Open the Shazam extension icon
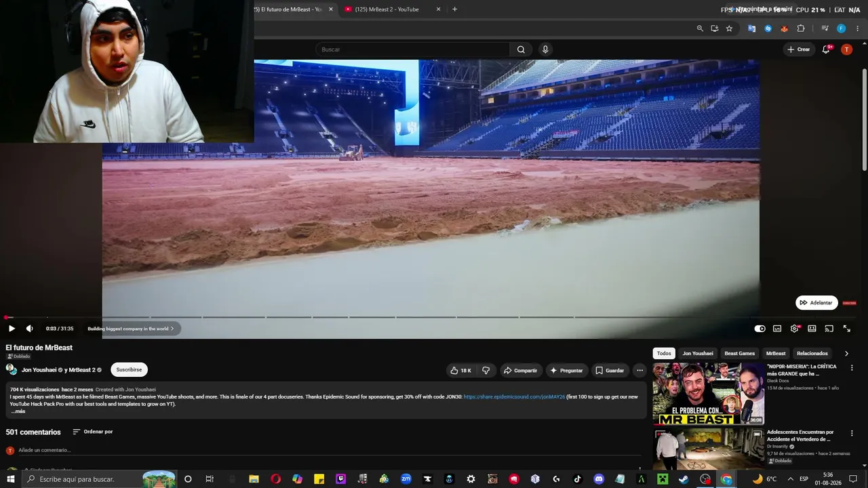The height and width of the screenshot is (488, 868). (x=768, y=28)
